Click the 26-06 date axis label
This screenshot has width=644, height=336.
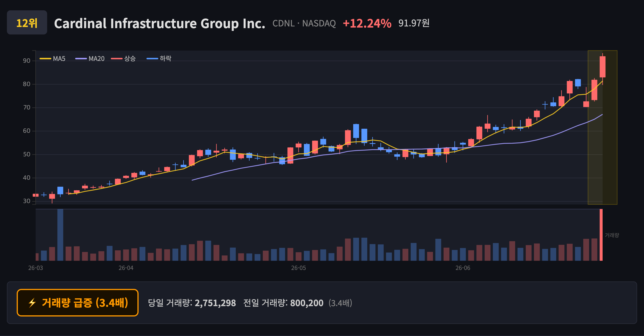(x=463, y=268)
